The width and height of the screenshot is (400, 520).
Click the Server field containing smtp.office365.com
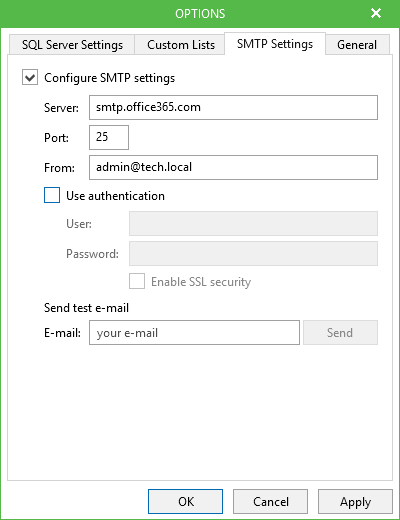pyautogui.click(x=233, y=107)
